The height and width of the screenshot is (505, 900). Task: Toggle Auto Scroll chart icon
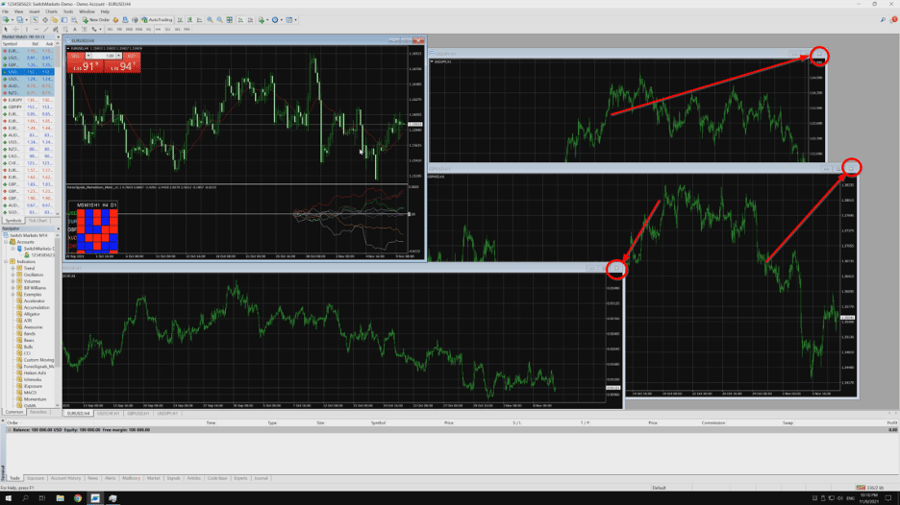tap(240, 20)
